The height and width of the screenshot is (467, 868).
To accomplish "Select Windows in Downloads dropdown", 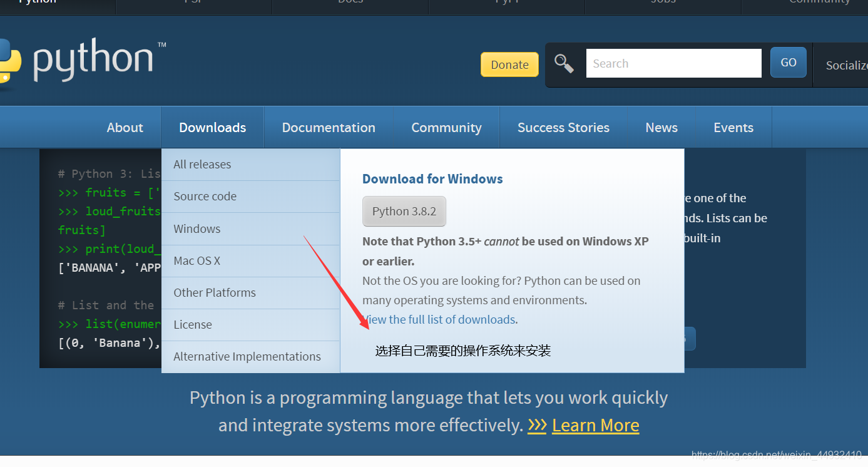I will pos(250,228).
